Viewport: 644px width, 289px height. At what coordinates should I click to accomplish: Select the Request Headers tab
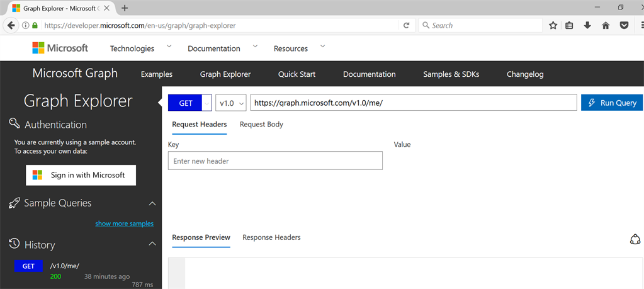pos(199,125)
